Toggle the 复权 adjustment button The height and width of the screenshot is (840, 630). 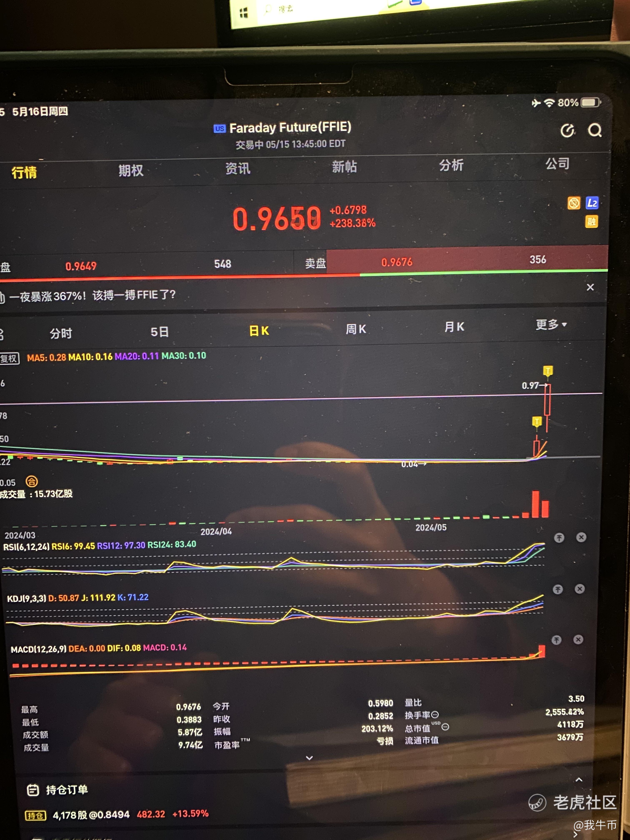pos(9,359)
